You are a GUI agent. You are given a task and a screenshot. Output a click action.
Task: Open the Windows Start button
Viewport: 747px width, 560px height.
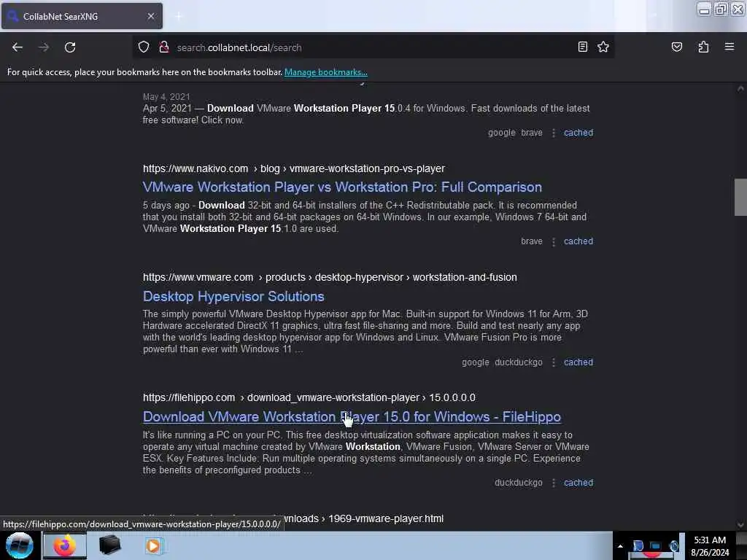[20, 545]
